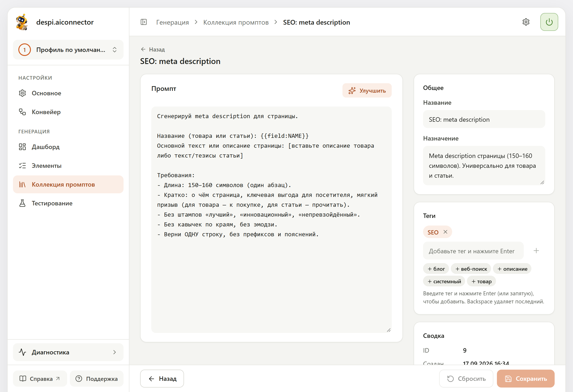Screen dimensions: 573x392
Task: Click the Улучшить sparkle button
Action: click(367, 90)
